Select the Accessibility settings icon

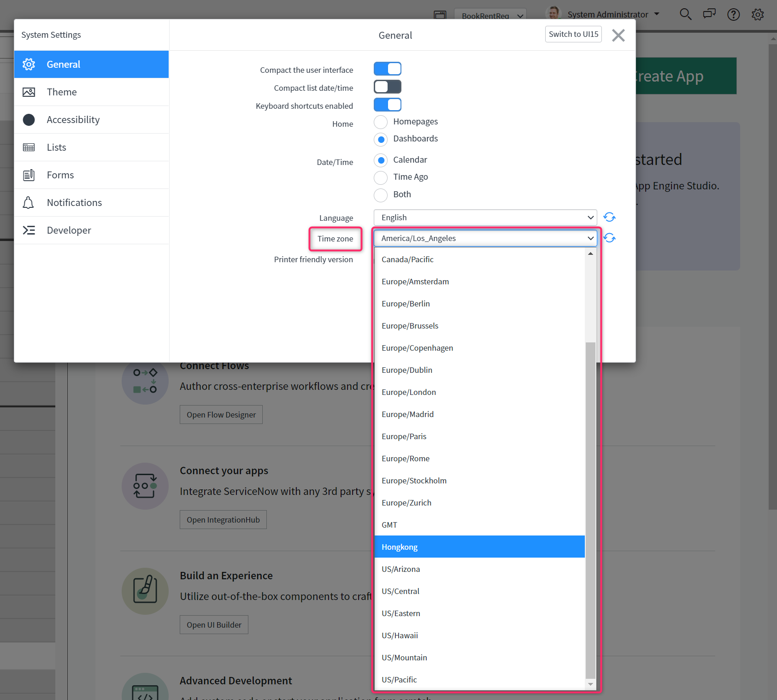pyautogui.click(x=29, y=119)
